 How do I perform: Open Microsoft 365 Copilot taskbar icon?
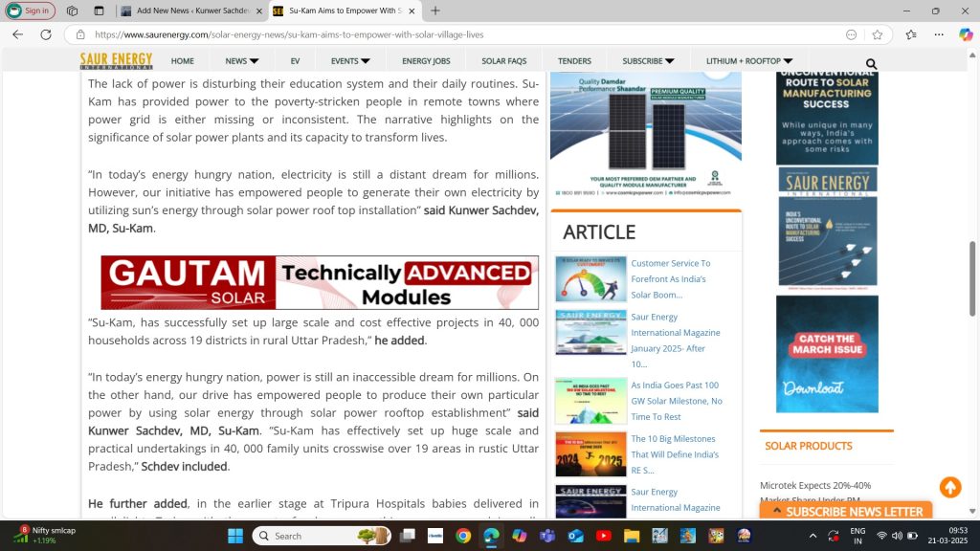520,536
